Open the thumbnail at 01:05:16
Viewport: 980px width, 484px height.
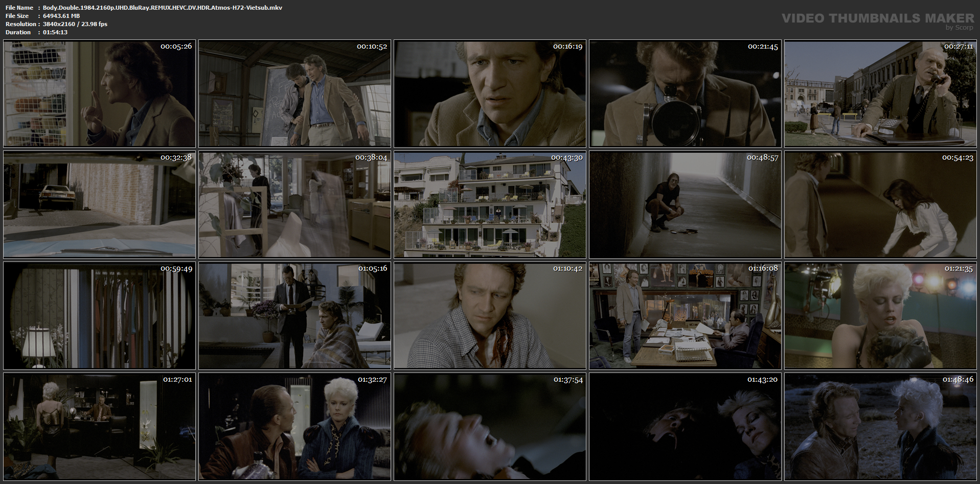[x=294, y=316]
